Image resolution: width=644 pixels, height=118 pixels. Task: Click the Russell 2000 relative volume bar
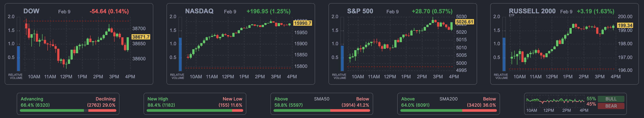(504, 44)
